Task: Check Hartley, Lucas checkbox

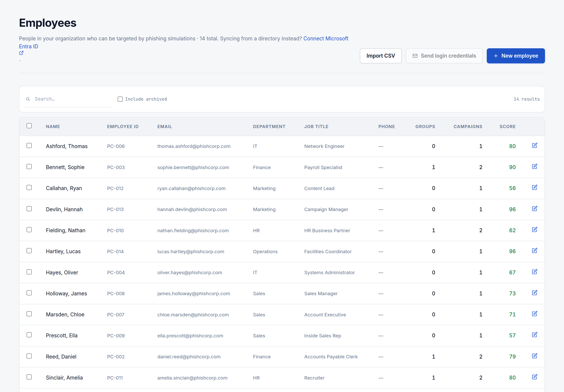Action: click(29, 251)
